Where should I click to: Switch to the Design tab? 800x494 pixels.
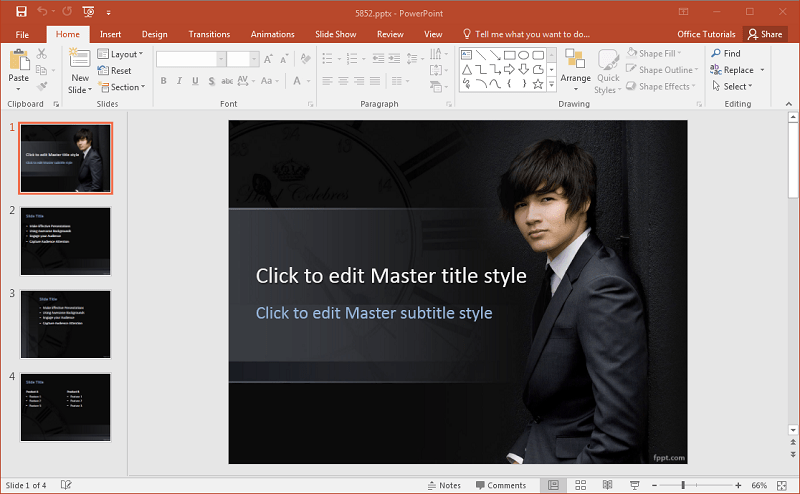[x=154, y=34]
